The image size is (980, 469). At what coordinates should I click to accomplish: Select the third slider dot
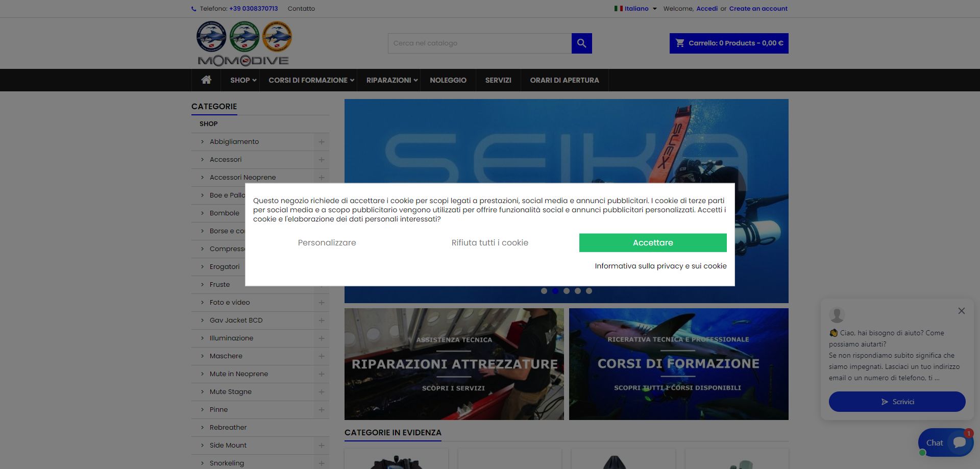567,291
